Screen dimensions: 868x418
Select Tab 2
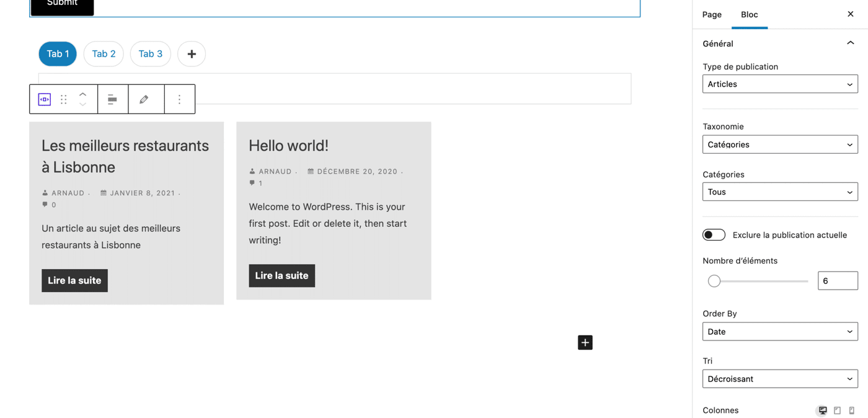[x=104, y=54]
